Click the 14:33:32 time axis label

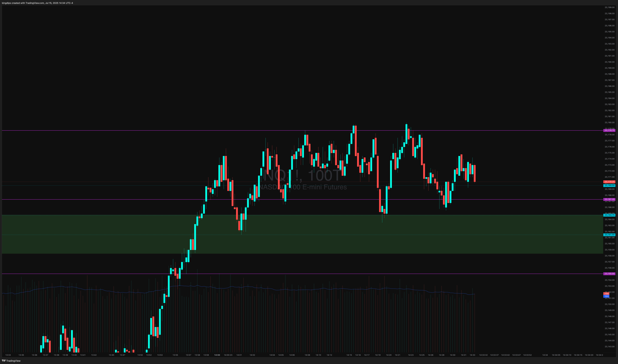[x=483, y=355]
